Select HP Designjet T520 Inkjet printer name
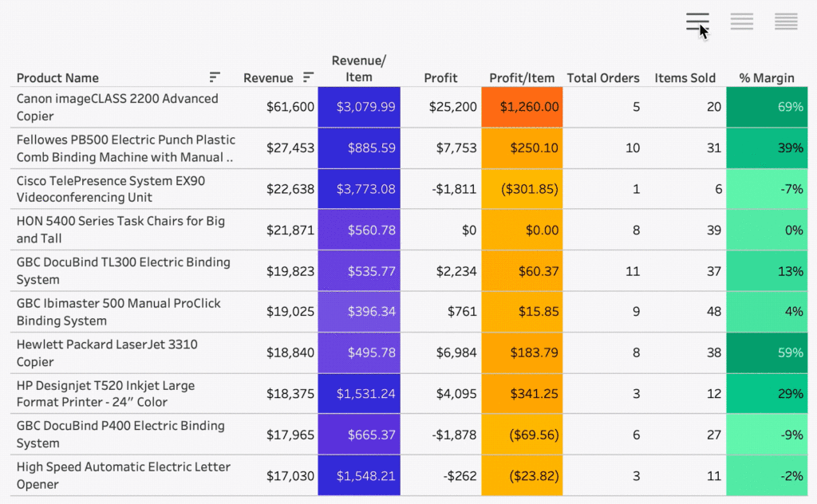This screenshot has width=817, height=504. 105,394
